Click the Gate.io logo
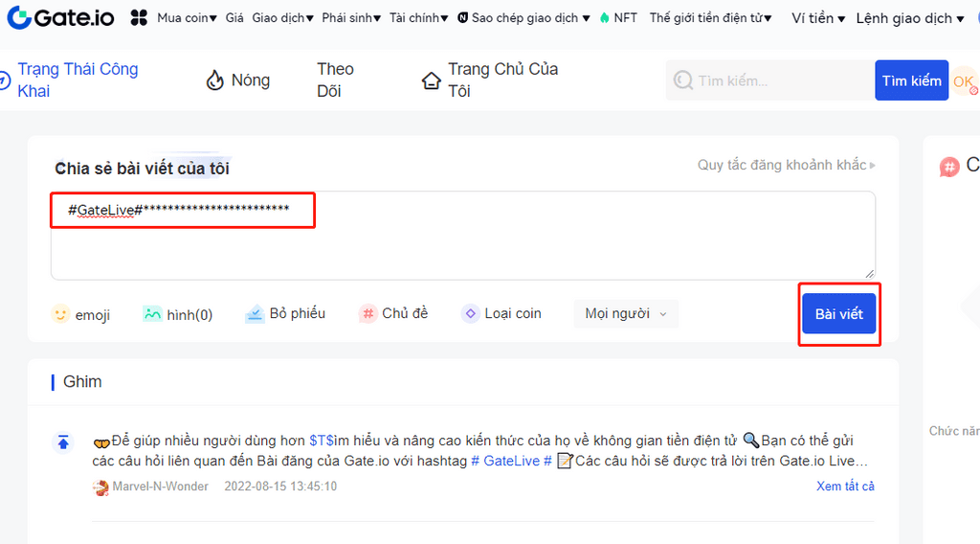Screen dimensions: 980x544 click(x=63, y=17)
